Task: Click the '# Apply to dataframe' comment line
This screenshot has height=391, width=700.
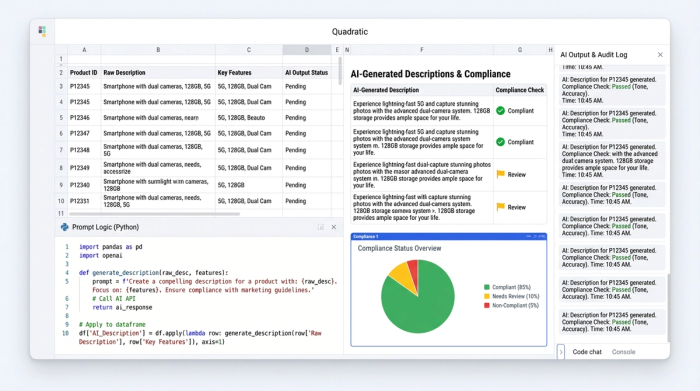Action: (x=112, y=324)
